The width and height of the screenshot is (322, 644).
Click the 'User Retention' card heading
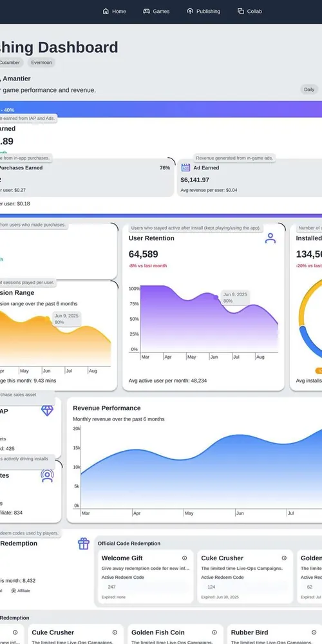[151, 238]
